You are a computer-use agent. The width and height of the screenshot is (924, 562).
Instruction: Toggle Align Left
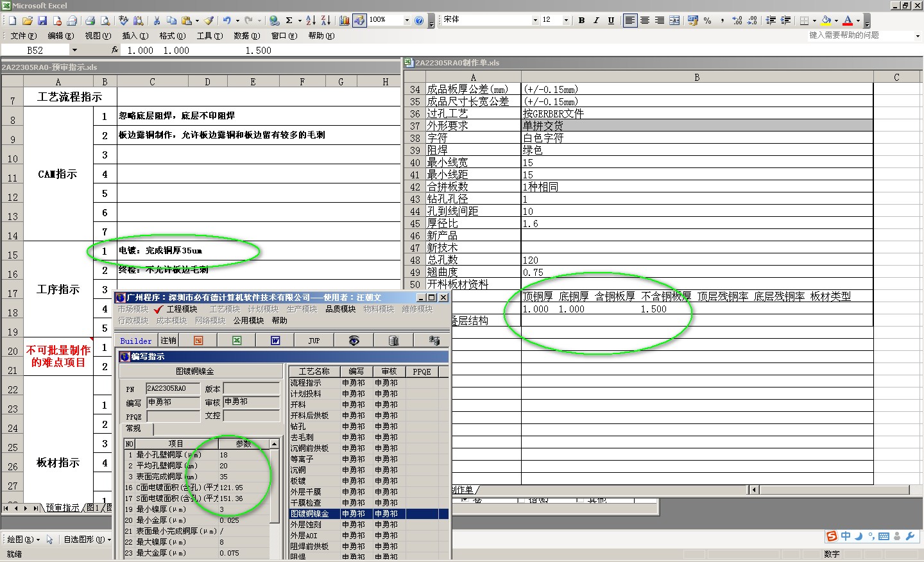pos(629,21)
